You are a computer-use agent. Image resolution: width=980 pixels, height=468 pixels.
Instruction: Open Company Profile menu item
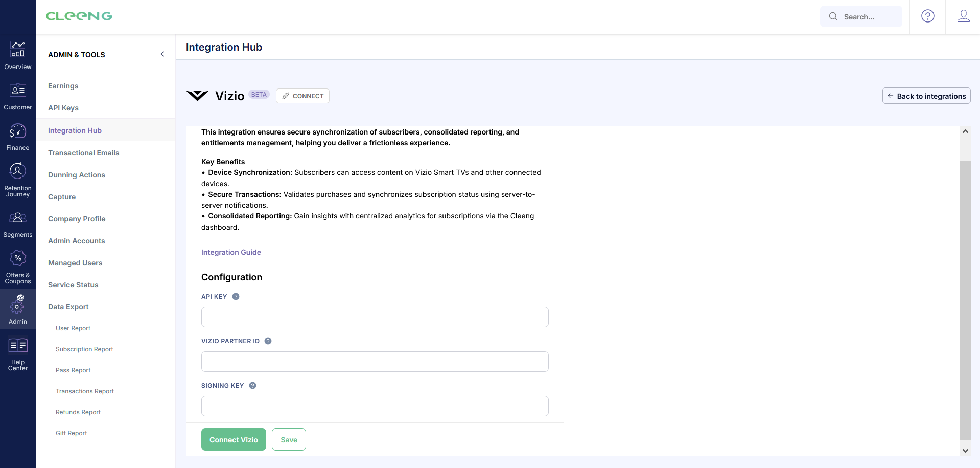point(77,219)
